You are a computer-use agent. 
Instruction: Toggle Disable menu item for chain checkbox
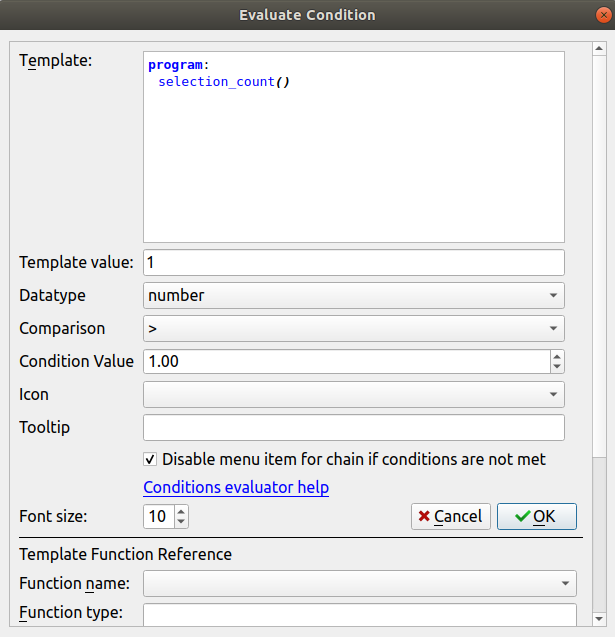coord(150,460)
